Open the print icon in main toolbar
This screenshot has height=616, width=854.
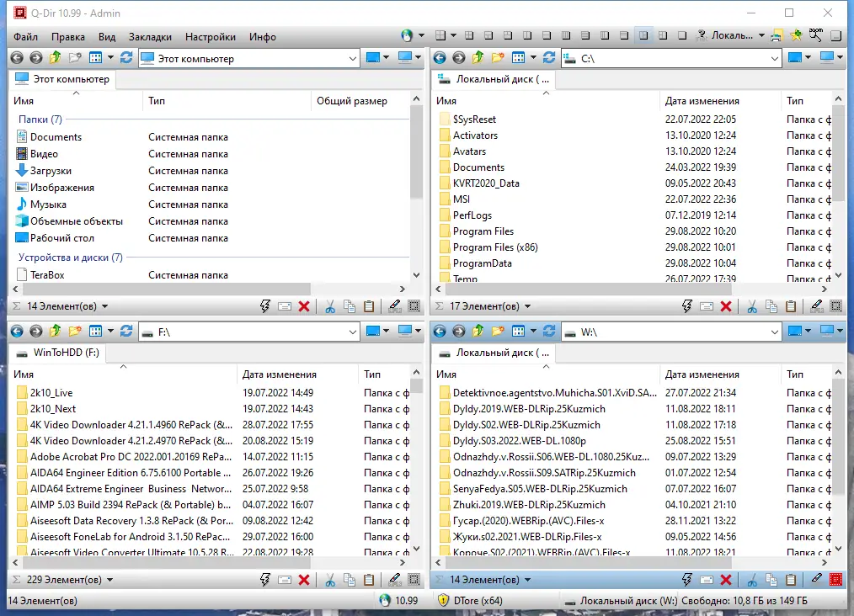coord(777,36)
